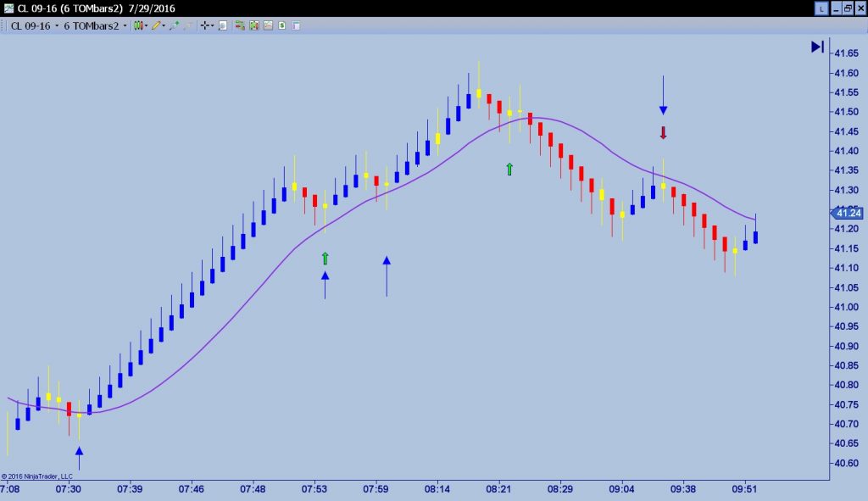Click the scroll-to-latest-bar arrow on chart

(818, 47)
